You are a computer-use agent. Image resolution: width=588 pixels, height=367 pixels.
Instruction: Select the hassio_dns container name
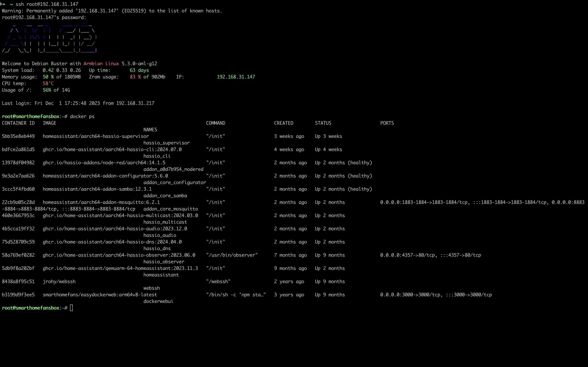(x=157, y=248)
